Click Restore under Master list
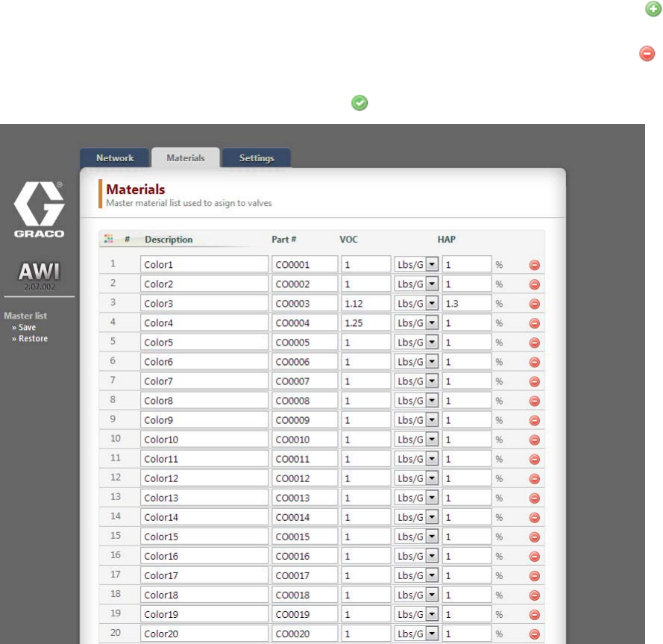Image resolution: width=663 pixels, height=644 pixels. (x=33, y=339)
